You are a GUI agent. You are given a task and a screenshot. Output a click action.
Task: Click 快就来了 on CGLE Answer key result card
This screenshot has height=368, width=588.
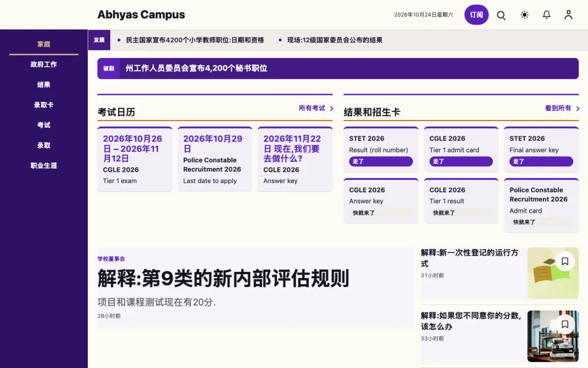tap(381, 213)
